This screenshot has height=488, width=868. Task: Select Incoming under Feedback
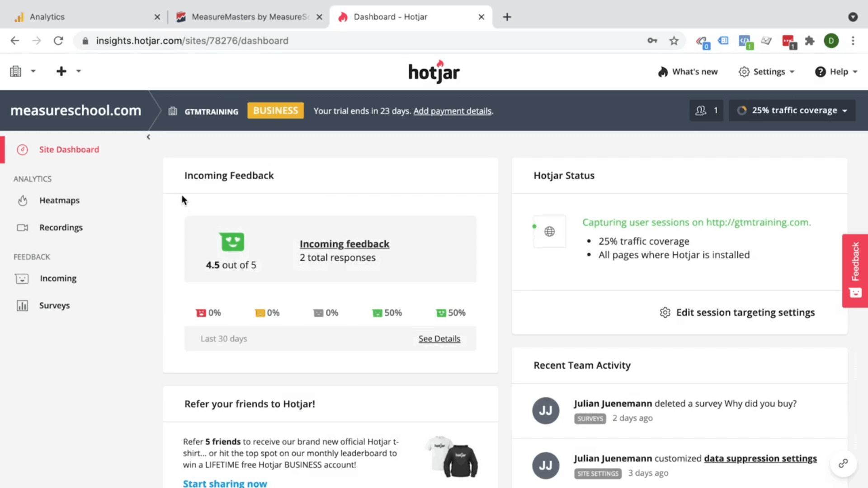click(58, 278)
